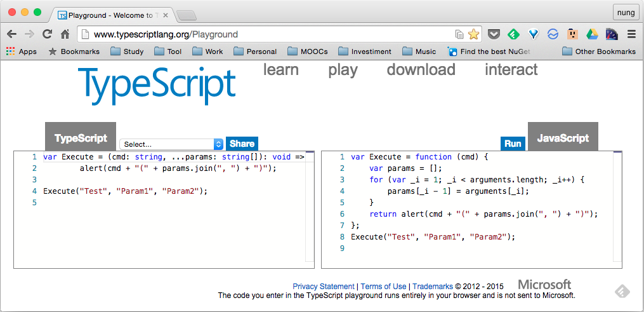Open the Terms of Use link
Image resolution: width=644 pixels, height=312 pixels.
383,287
